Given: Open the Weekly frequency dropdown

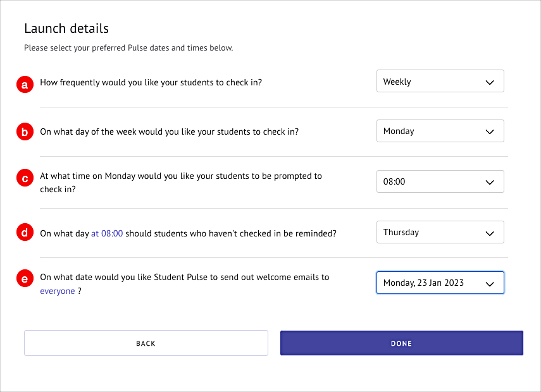Looking at the screenshot, I should pyautogui.click(x=440, y=82).
